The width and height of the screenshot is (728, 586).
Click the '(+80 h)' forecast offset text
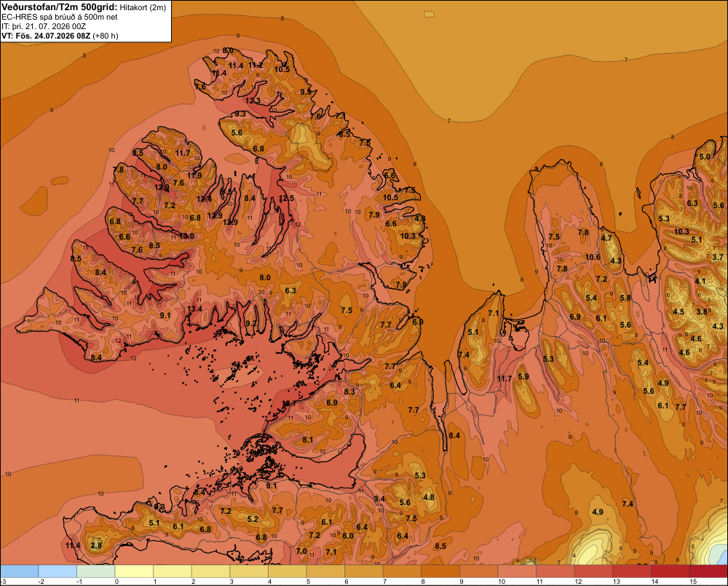(x=106, y=36)
